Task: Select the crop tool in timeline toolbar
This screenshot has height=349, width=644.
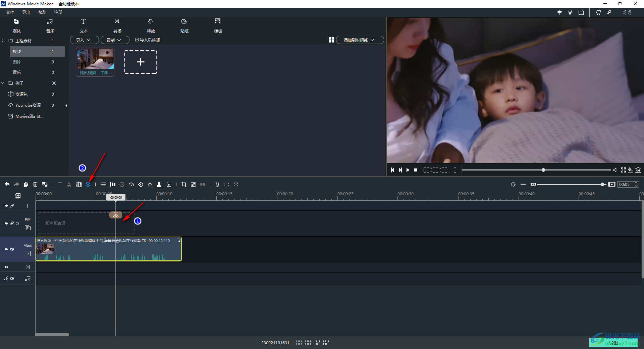Action: 184,184
